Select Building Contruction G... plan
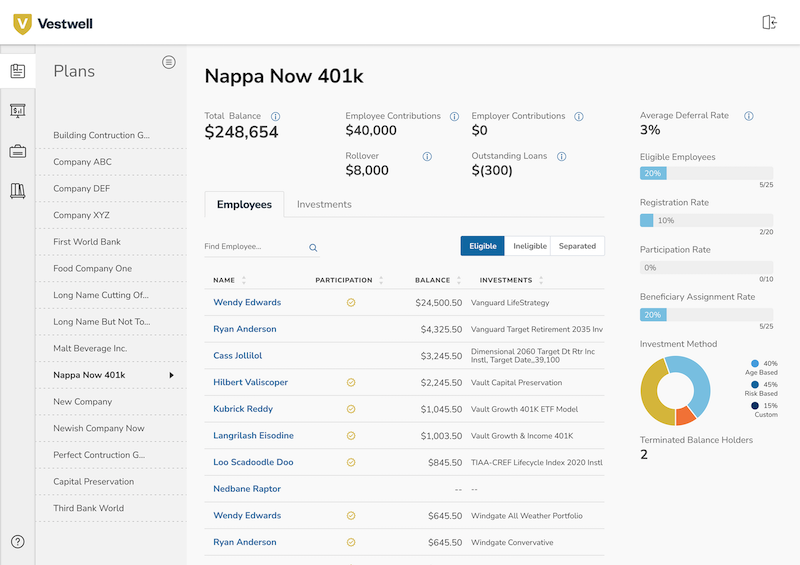This screenshot has width=800, height=565. [x=111, y=135]
